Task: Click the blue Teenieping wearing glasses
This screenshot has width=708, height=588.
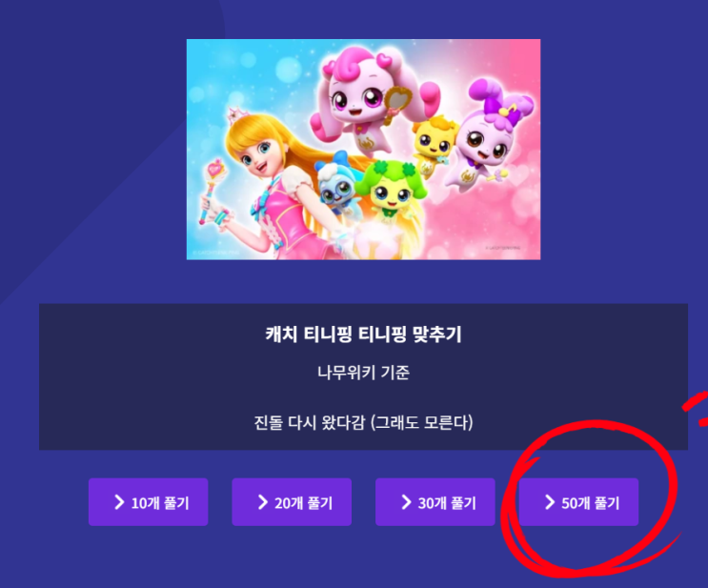Action: point(336,183)
